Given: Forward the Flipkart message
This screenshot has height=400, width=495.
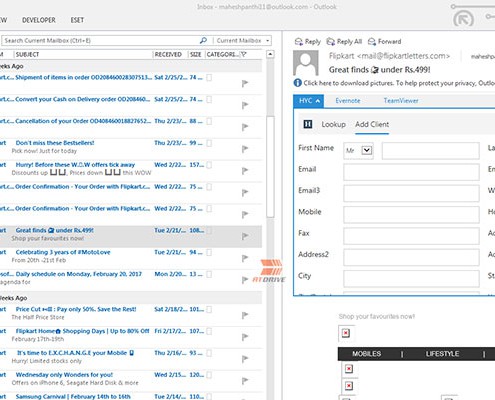Looking at the screenshot, I should point(385,42).
